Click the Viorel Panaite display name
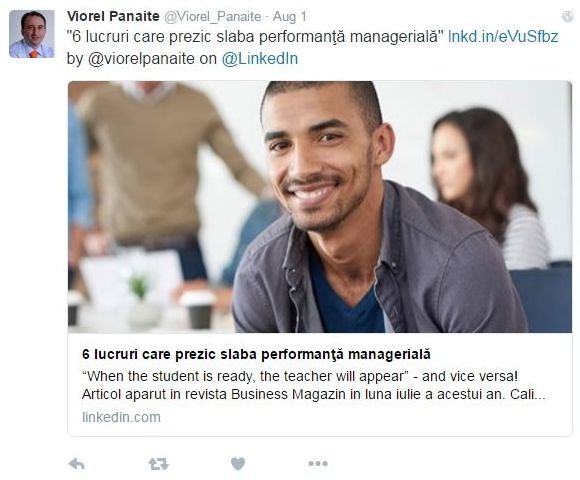580x480 pixels. click(113, 16)
